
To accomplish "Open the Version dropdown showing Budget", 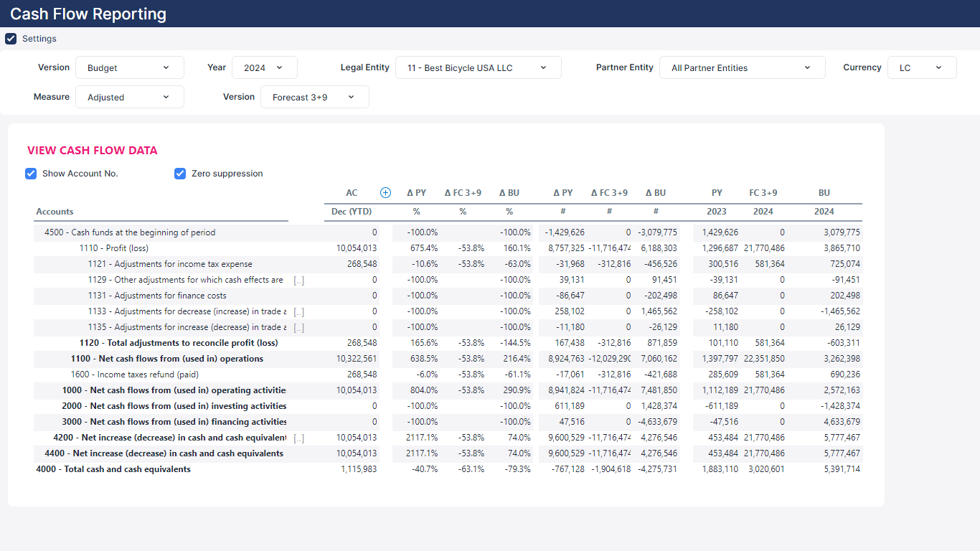I will coord(129,67).
